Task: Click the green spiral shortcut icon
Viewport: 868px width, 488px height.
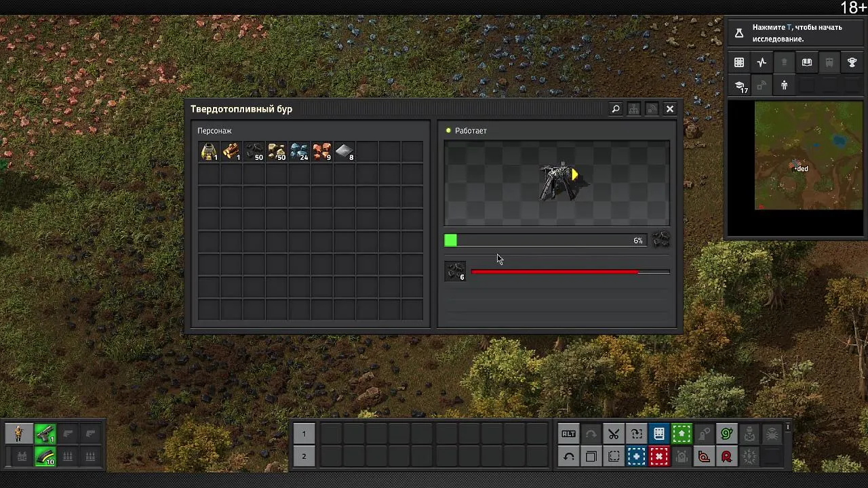Action: [727, 434]
